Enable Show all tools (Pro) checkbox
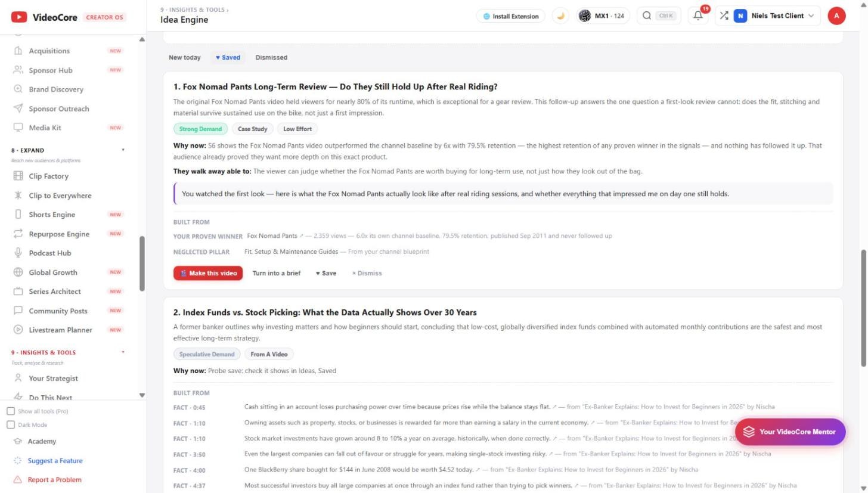Viewport: 868px width, 493px height. click(11, 411)
